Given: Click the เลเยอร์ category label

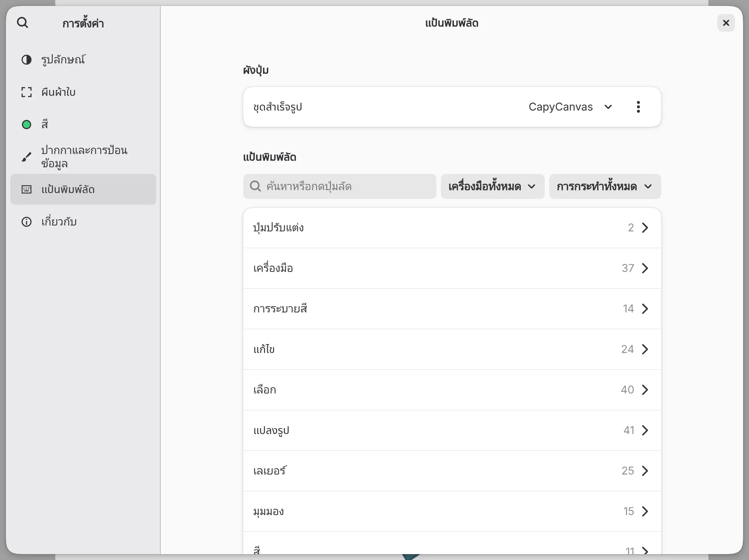Looking at the screenshot, I should tap(270, 471).
